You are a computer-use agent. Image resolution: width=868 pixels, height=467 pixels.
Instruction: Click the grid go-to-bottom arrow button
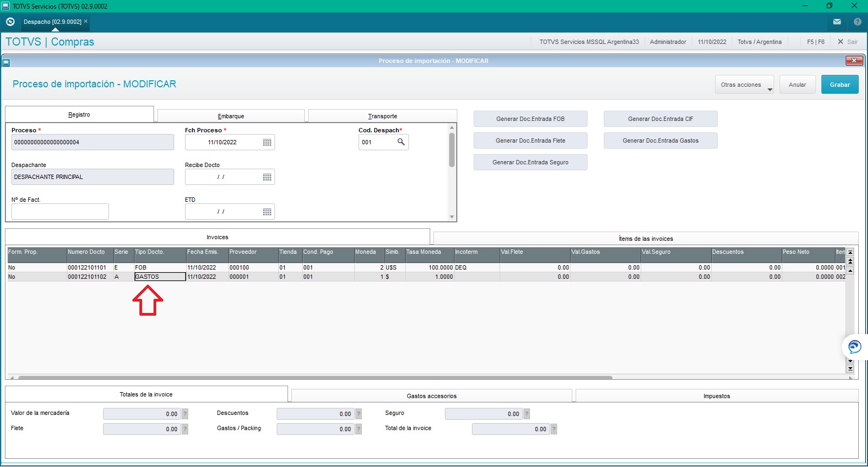tap(850, 368)
